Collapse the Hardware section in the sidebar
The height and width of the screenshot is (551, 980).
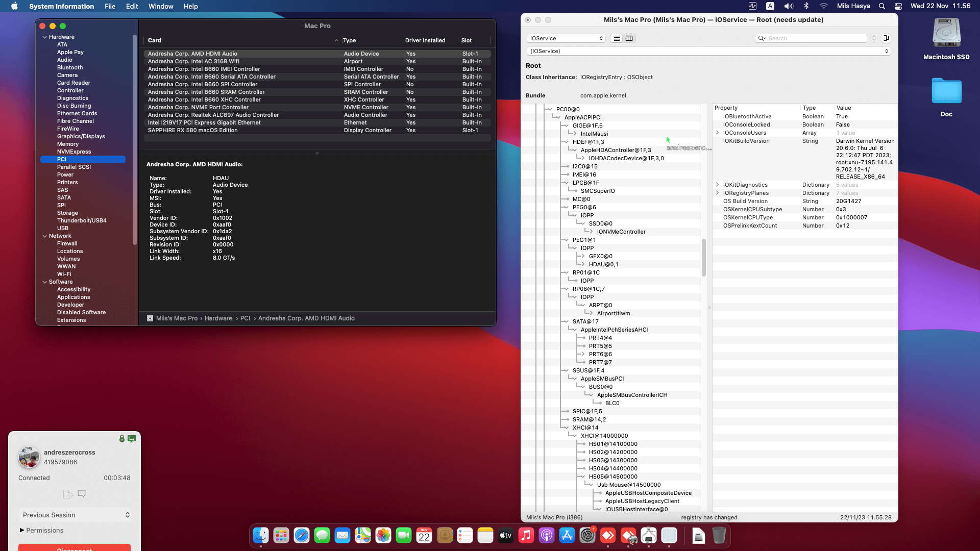tap(45, 37)
